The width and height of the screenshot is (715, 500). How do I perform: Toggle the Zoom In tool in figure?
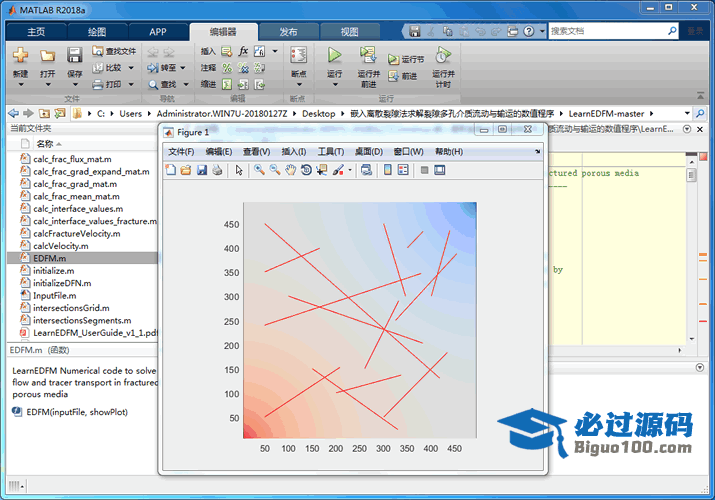pyautogui.click(x=259, y=170)
